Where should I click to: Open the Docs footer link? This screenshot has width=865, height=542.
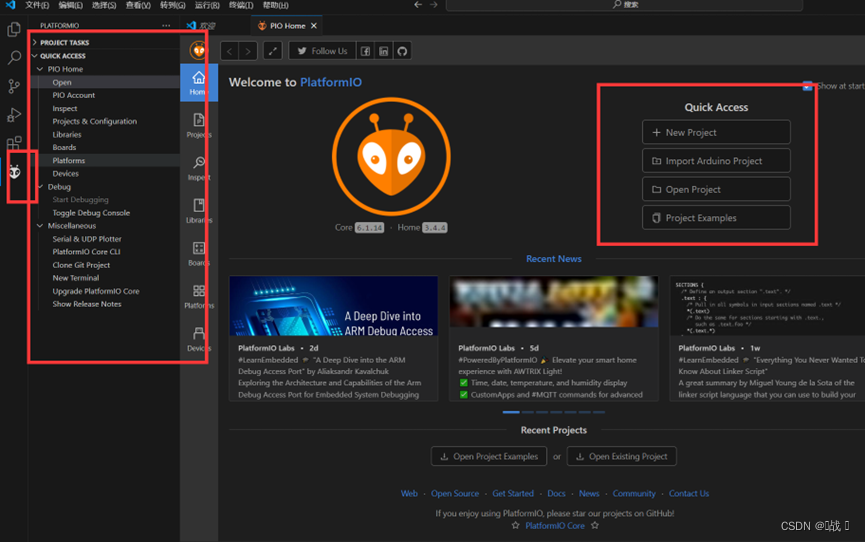click(556, 493)
